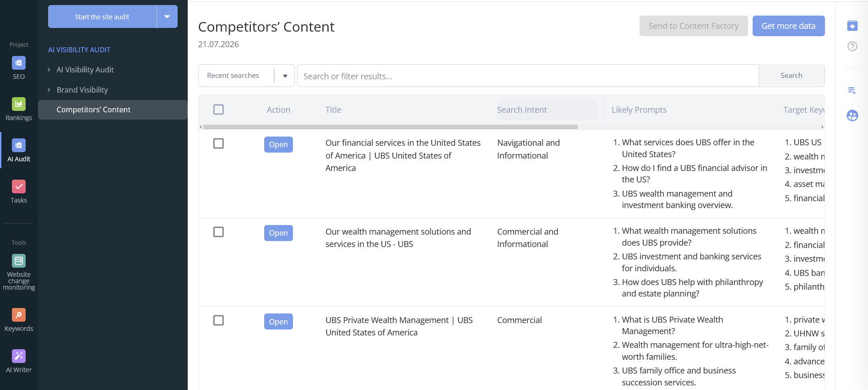Open the UBS Private Wealth Management row
The width and height of the screenshot is (868, 390).
278,322
